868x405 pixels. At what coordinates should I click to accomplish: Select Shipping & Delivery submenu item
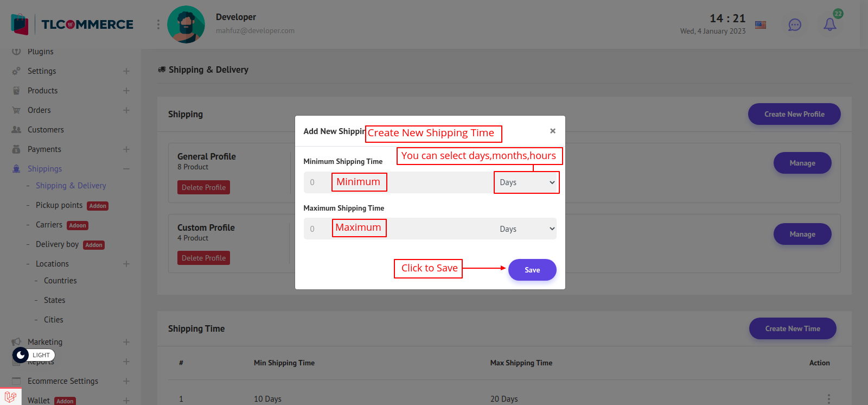click(71, 186)
